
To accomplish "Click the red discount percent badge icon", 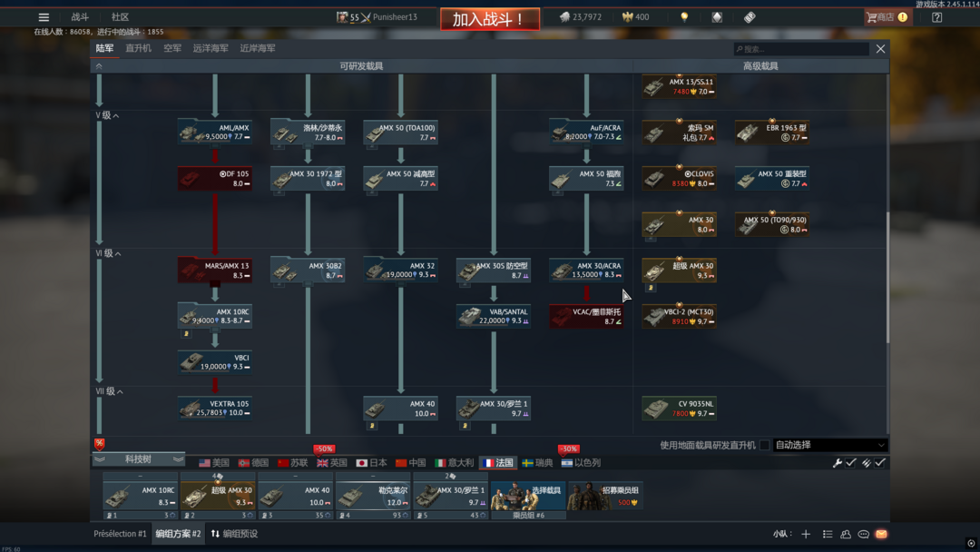I will [100, 444].
